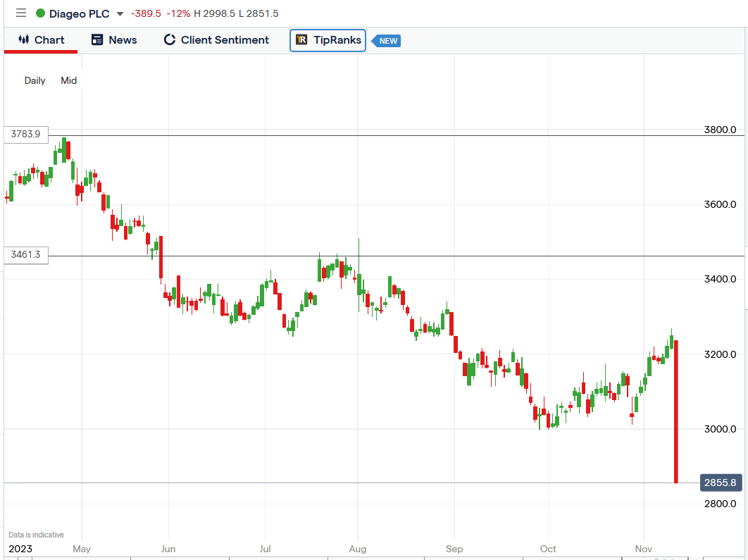748x560 pixels.
Task: Click the 3600.0 price axis label
Action: click(x=720, y=205)
